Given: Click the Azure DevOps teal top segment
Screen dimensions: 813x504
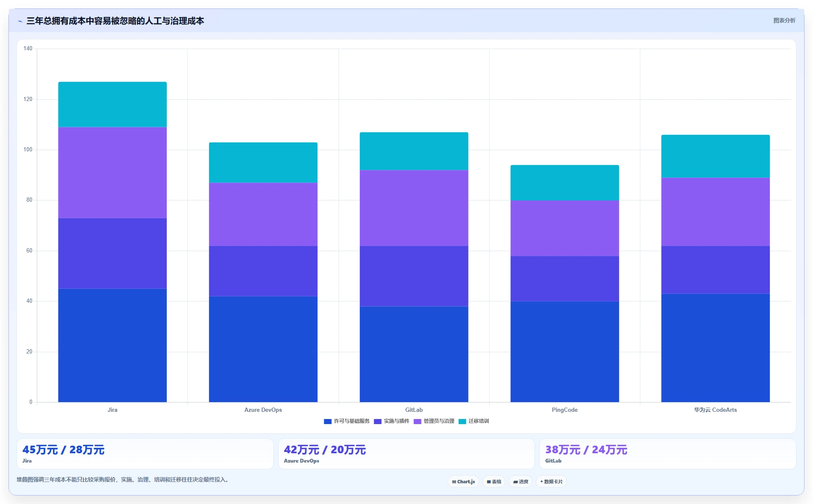Looking at the screenshot, I should pos(263,163).
